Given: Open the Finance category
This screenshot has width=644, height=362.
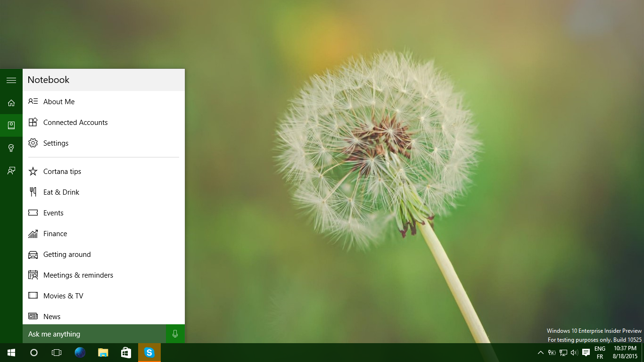Looking at the screenshot, I should (x=104, y=233).
